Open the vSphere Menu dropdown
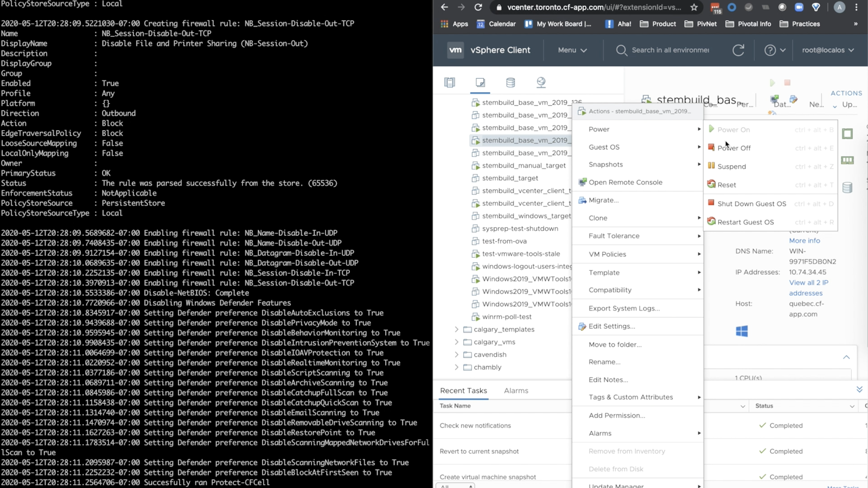 click(572, 50)
